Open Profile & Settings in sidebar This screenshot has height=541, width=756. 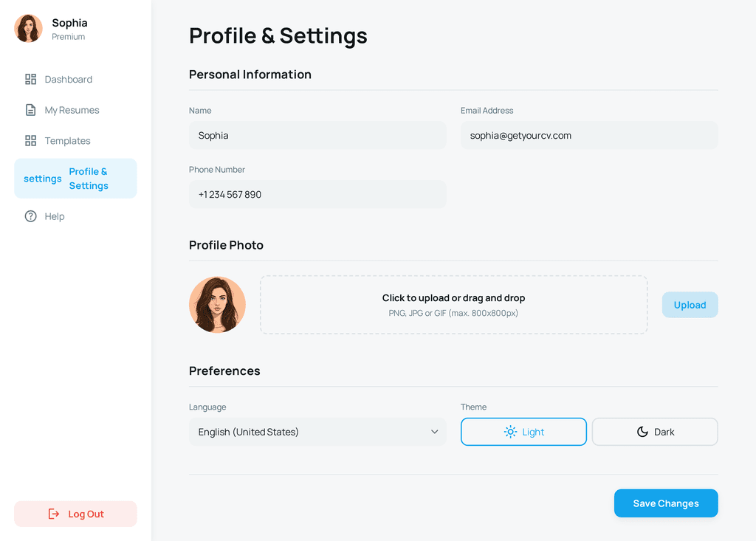(75, 179)
